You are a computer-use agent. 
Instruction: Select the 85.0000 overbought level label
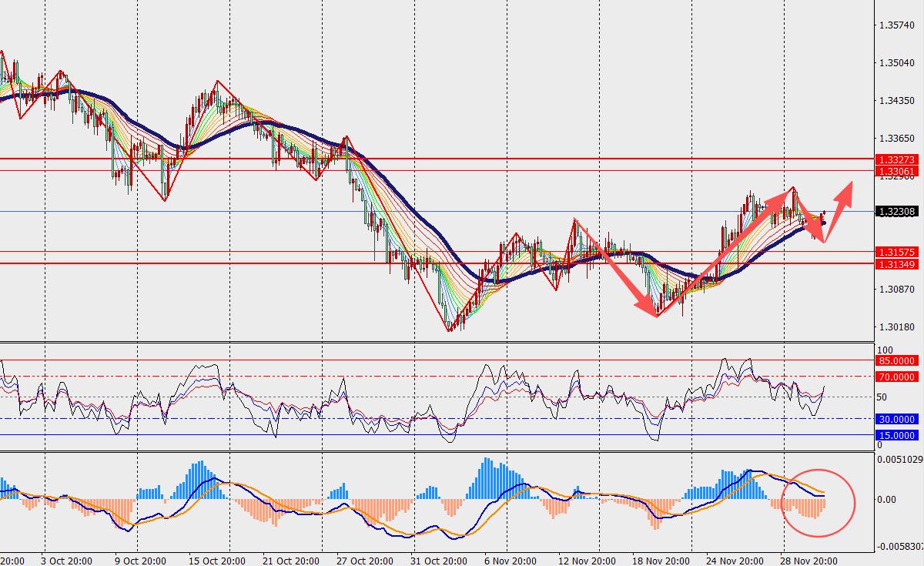click(x=897, y=360)
